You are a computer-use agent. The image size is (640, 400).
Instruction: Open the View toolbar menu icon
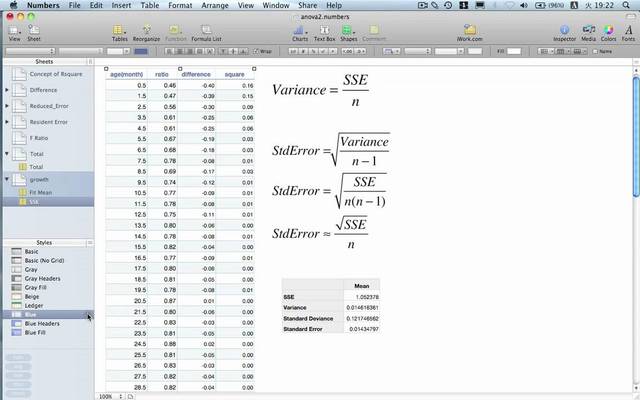[x=14, y=33]
